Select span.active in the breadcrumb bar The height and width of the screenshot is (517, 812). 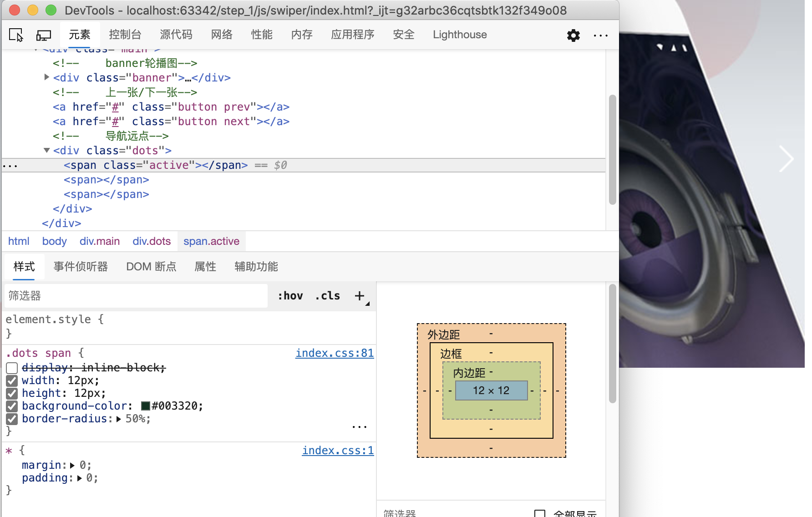pyautogui.click(x=211, y=241)
